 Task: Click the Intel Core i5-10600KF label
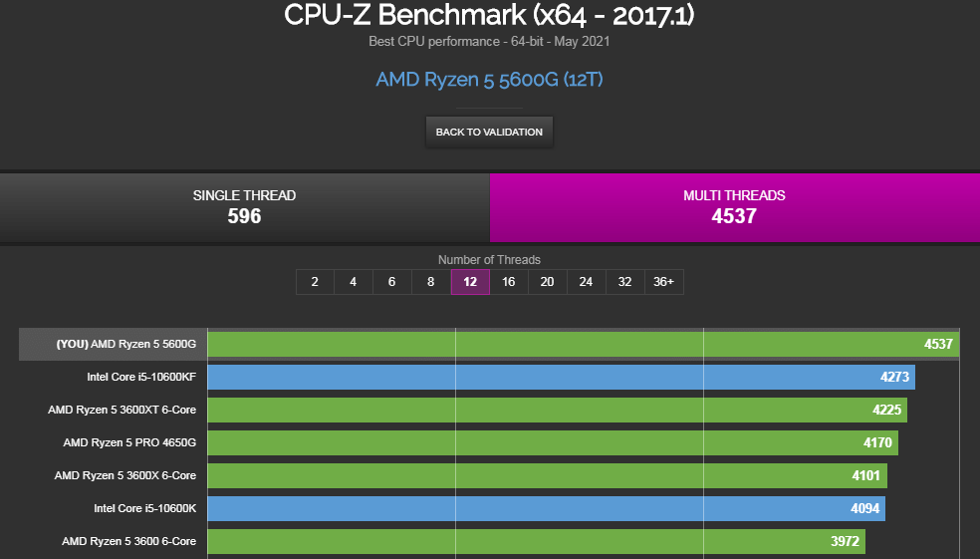coord(141,377)
